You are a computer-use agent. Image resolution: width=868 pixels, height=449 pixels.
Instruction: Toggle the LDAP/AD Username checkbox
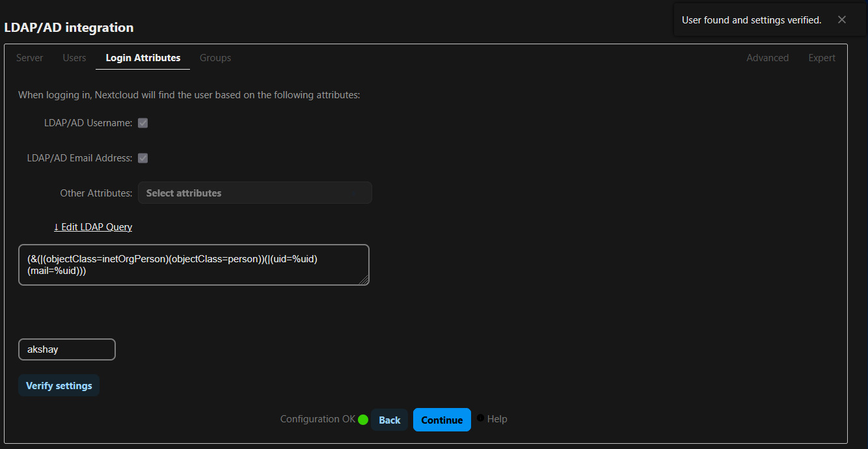pyautogui.click(x=143, y=123)
